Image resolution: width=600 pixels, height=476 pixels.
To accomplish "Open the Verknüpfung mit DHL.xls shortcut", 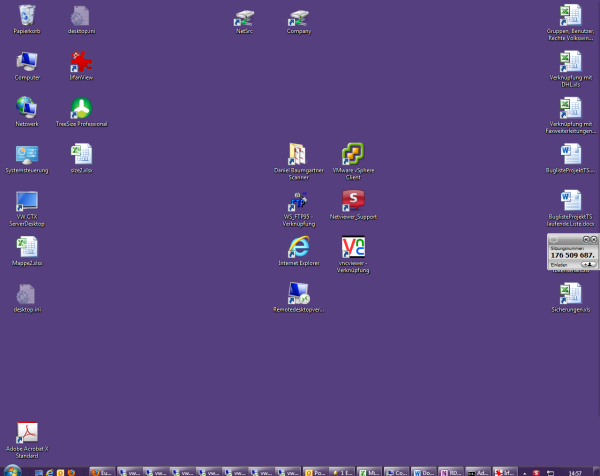I will tap(571, 69).
